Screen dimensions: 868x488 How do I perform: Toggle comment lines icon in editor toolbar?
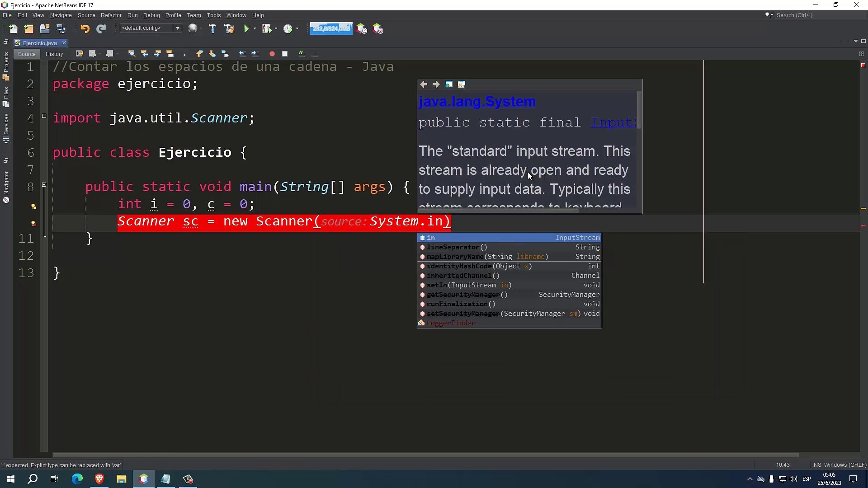coord(302,54)
